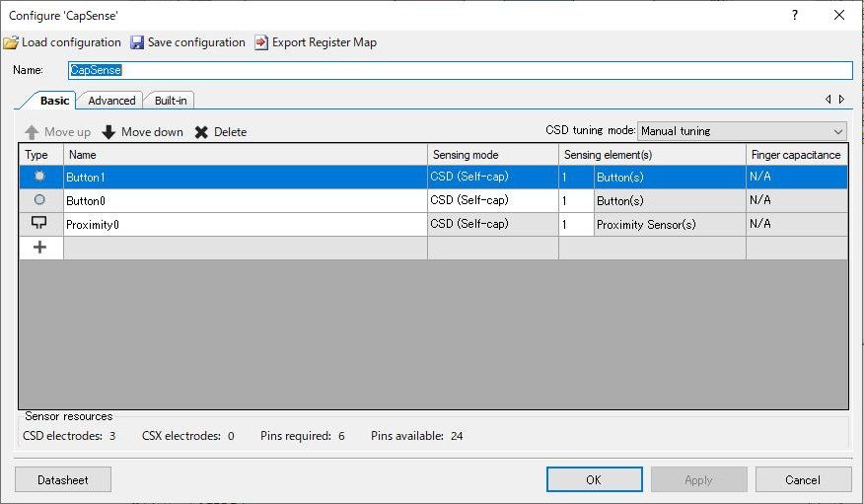This screenshot has width=864, height=504.
Task: Open Proximity0 sensing mode cell
Action: [492, 224]
